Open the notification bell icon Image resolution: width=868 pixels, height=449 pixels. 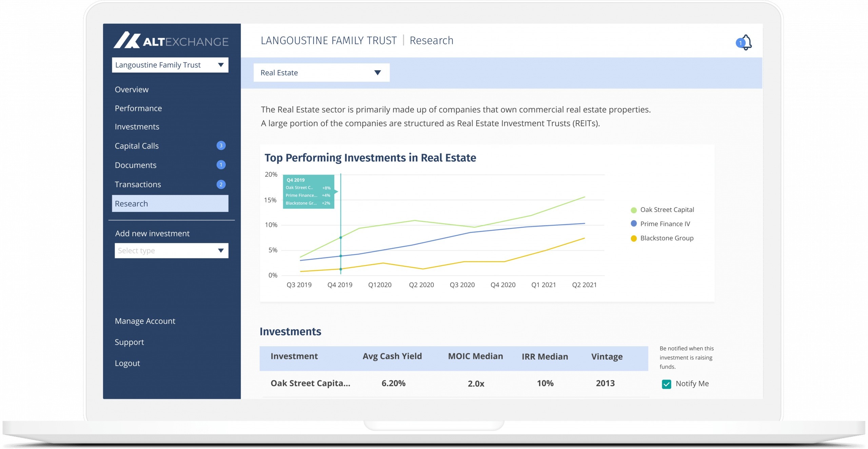coord(745,42)
